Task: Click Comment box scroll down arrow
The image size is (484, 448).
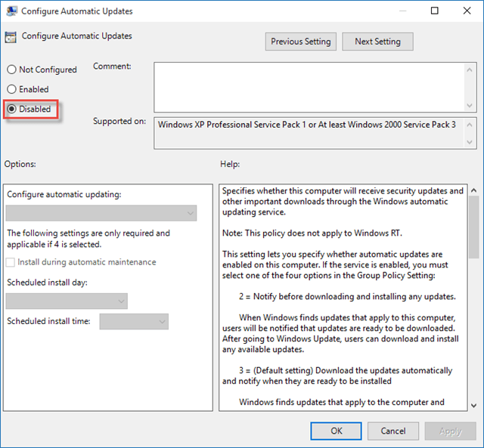Action: coord(470,106)
